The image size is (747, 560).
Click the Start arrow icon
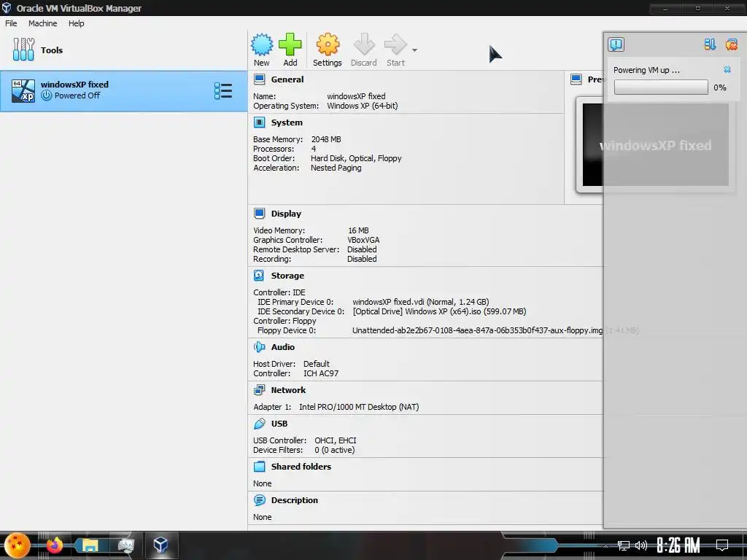click(395, 44)
